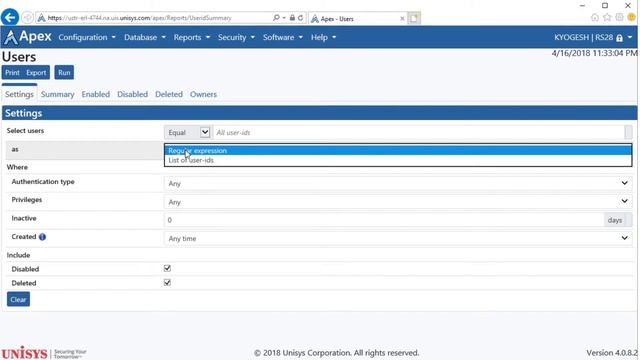Choose List of user-ids option
The width and height of the screenshot is (640, 360).
click(398, 160)
